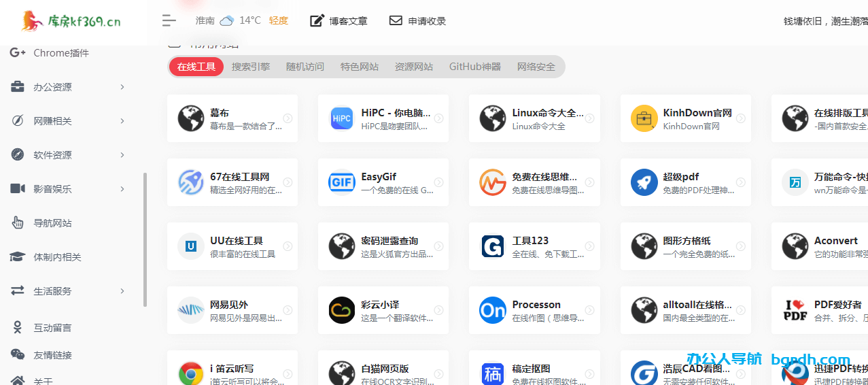Viewport: 868px width, 385px height.
Task: Open the 博客文章 link
Action: tap(348, 21)
